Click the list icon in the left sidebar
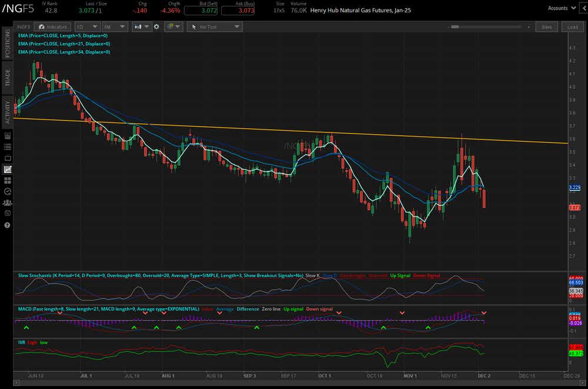 coord(6,147)
